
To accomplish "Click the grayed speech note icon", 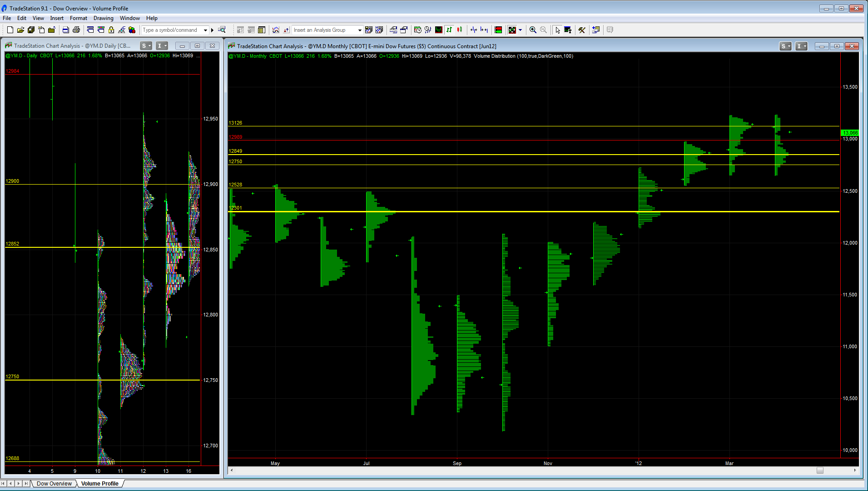I will tap(610, 30).
